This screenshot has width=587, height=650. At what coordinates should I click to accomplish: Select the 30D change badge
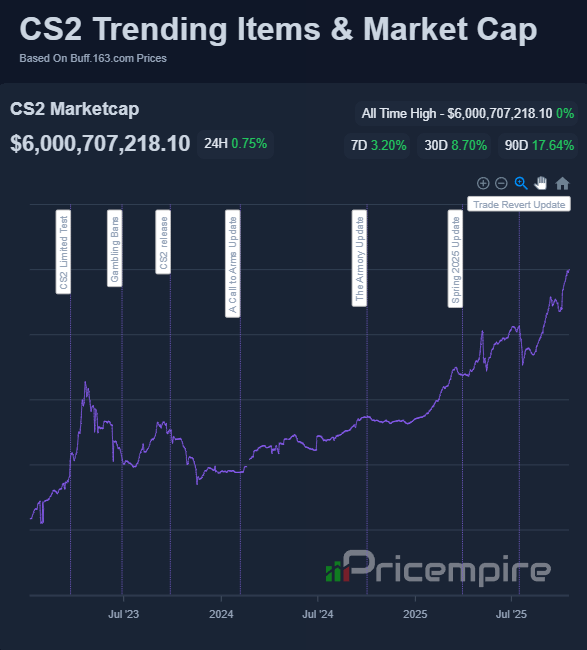(455, 146)
